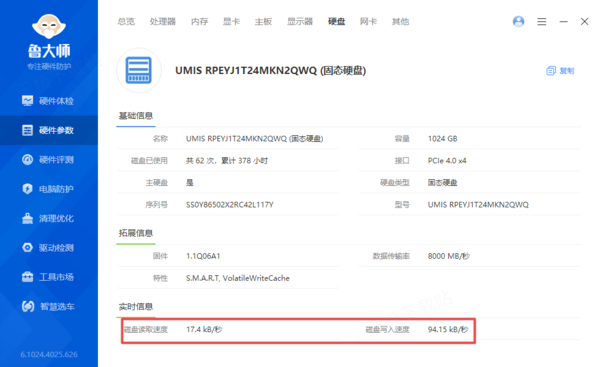Click the serial number SS0Y86502X2RC42L117Y

point(230,205)
